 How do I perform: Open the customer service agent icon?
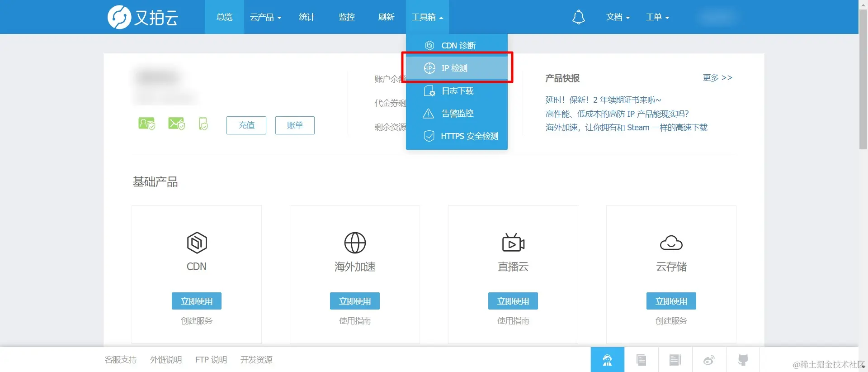coord(607,360)
